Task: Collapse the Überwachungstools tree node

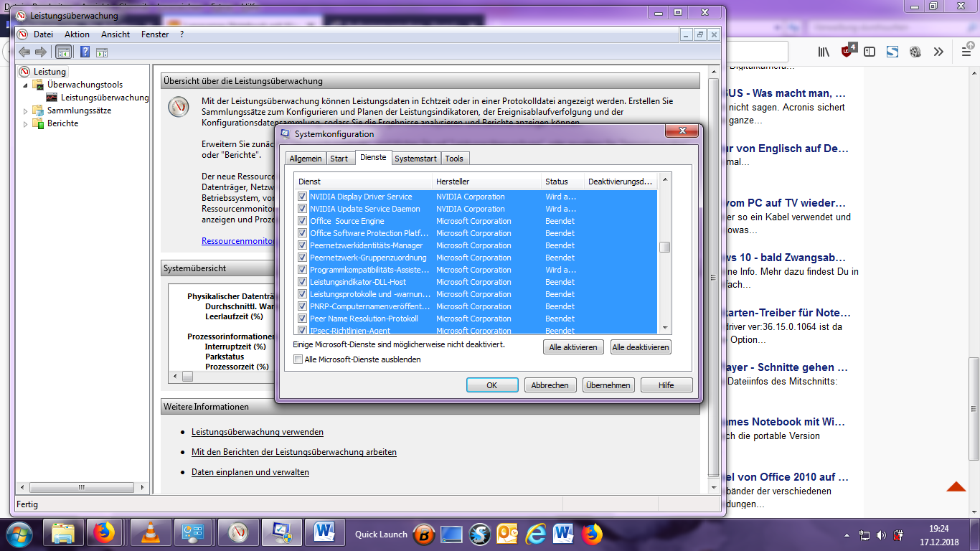Action: (x=26, y=85)
